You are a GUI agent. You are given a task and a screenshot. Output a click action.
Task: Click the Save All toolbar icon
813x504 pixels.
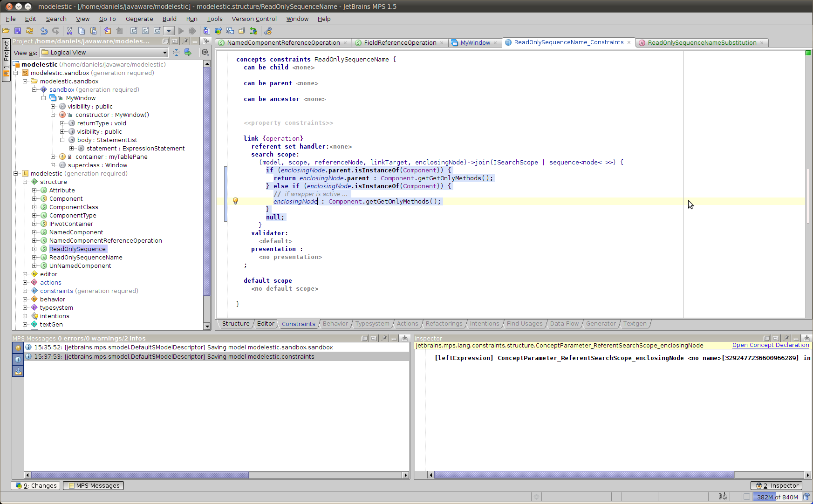pos(18,31)
